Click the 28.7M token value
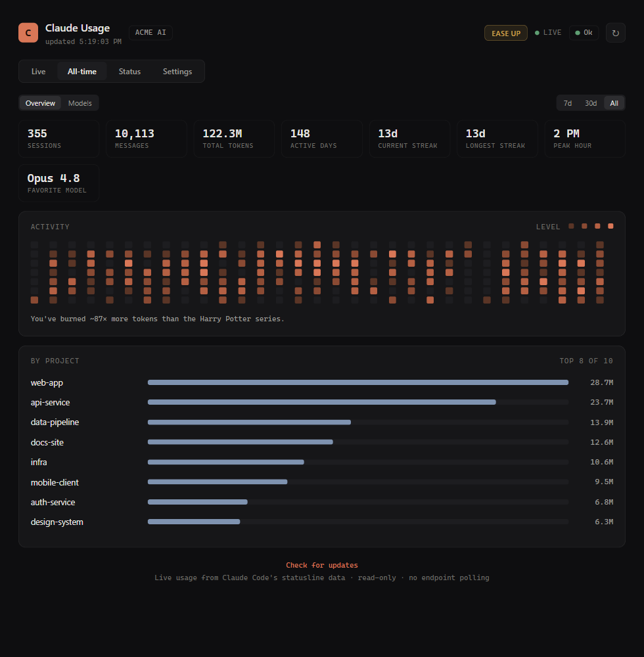Image resolution: width=644 pixels, height=657 pixels. [602, 382]
